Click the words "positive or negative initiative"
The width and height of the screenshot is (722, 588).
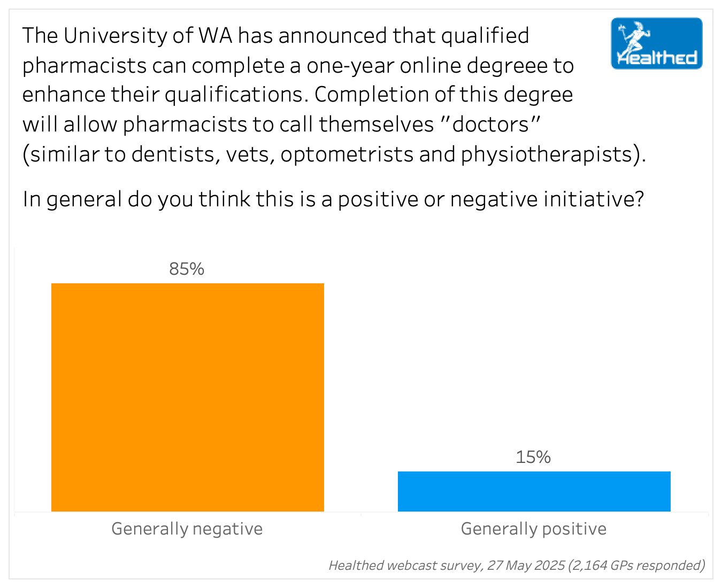[x=490, y=199]
